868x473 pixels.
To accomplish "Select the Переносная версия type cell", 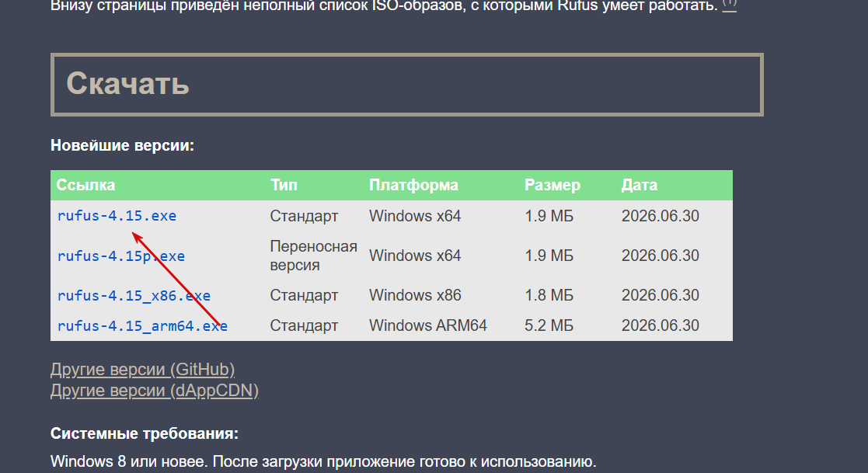I will pyautogui.click(x=313, y=256).
